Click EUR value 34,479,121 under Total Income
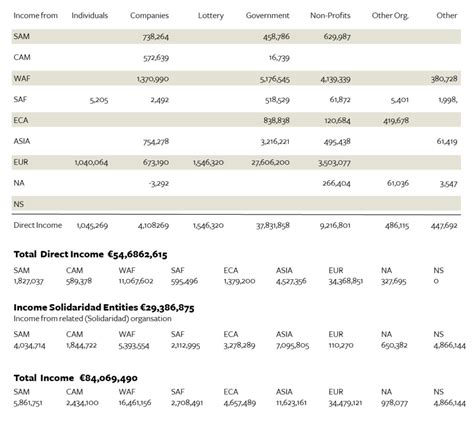Viewport: 474px width, 424px height. (x=345, y=403)
